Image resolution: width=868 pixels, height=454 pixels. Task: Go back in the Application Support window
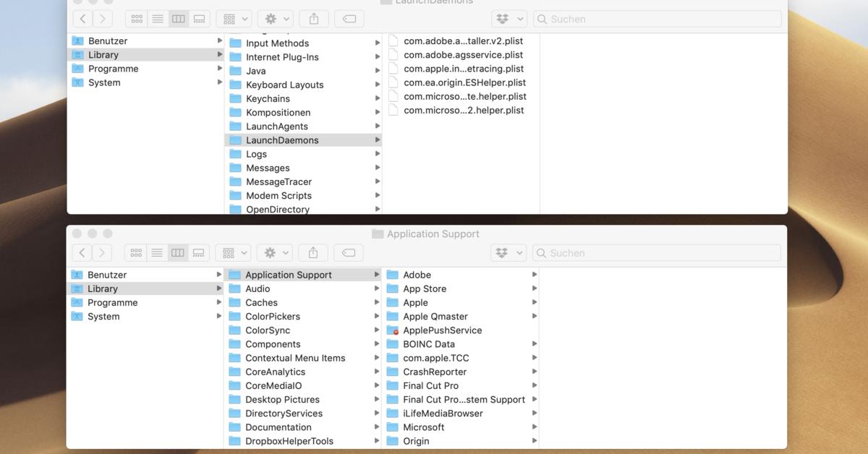click(82, 253)
